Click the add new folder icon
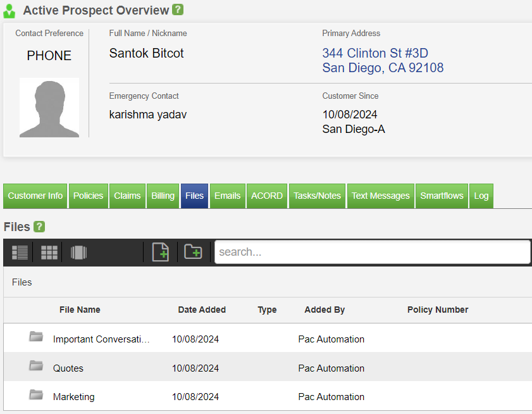The image size is (532, 414). coord(193,252)
